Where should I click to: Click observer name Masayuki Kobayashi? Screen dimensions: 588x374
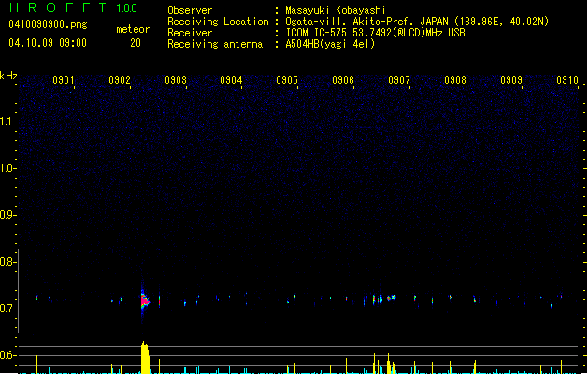[336, 10]
